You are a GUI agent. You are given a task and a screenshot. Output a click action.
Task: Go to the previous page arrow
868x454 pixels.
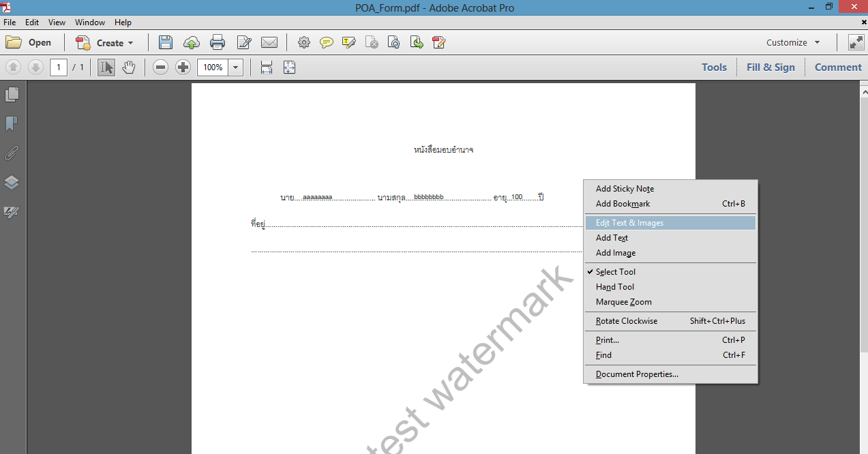click(13, 67)
